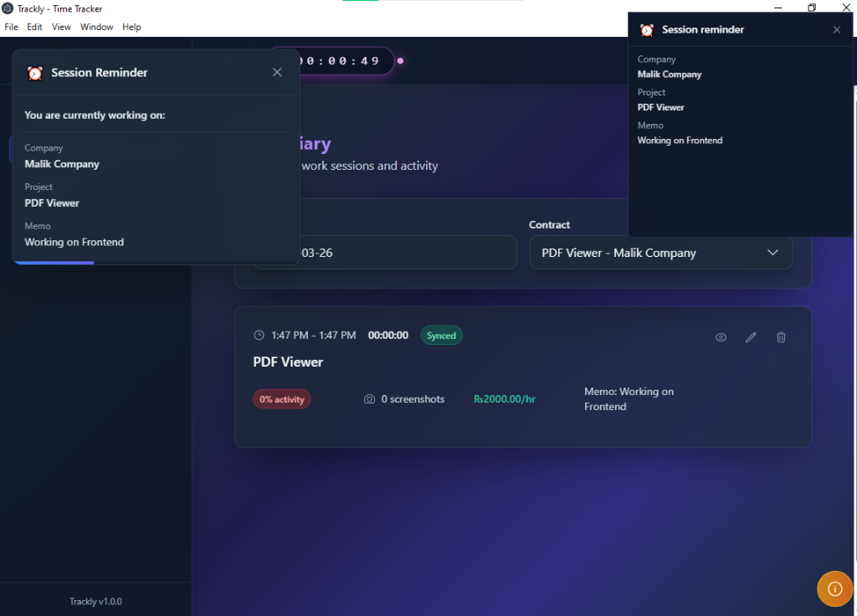Click the blue progress bar under Session Reminder popup
This screenshot has width=857, height=616.
tap(54, 263)
